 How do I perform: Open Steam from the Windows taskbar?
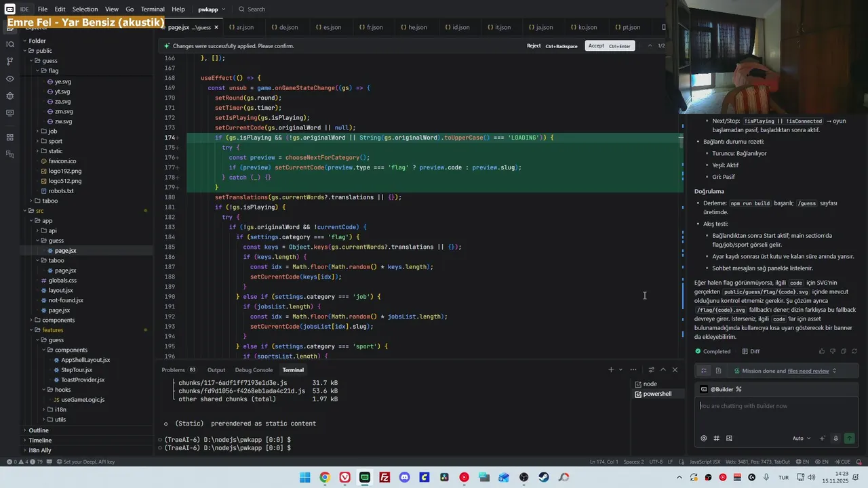pos(544,477)
